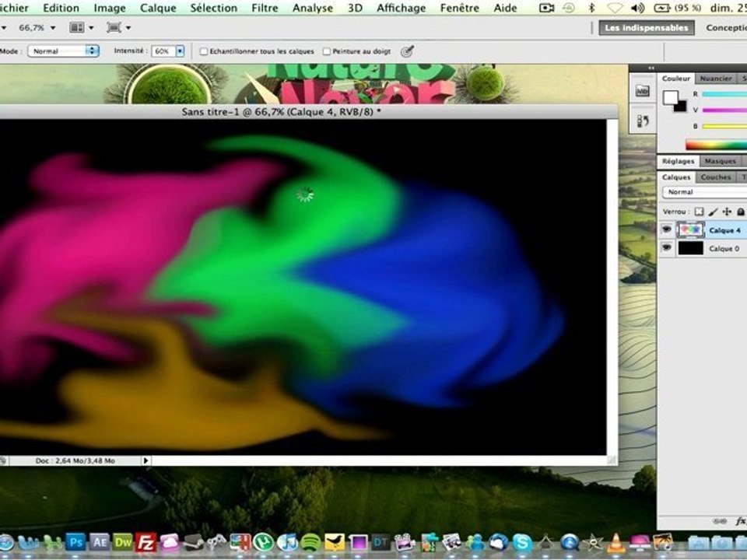
Task: Click the V magenta color slider
Action: click(x=724, y=110)
